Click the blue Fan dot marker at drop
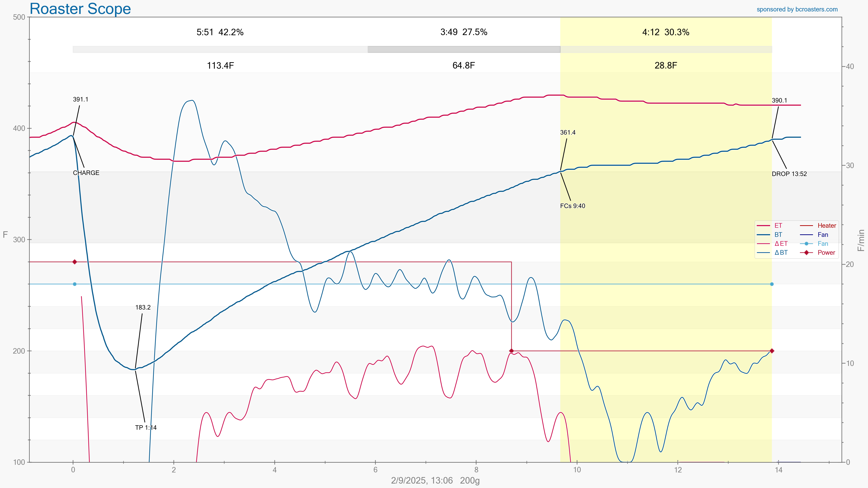Image resolution: width=868 pixels, height=488 pixels. 772,284
